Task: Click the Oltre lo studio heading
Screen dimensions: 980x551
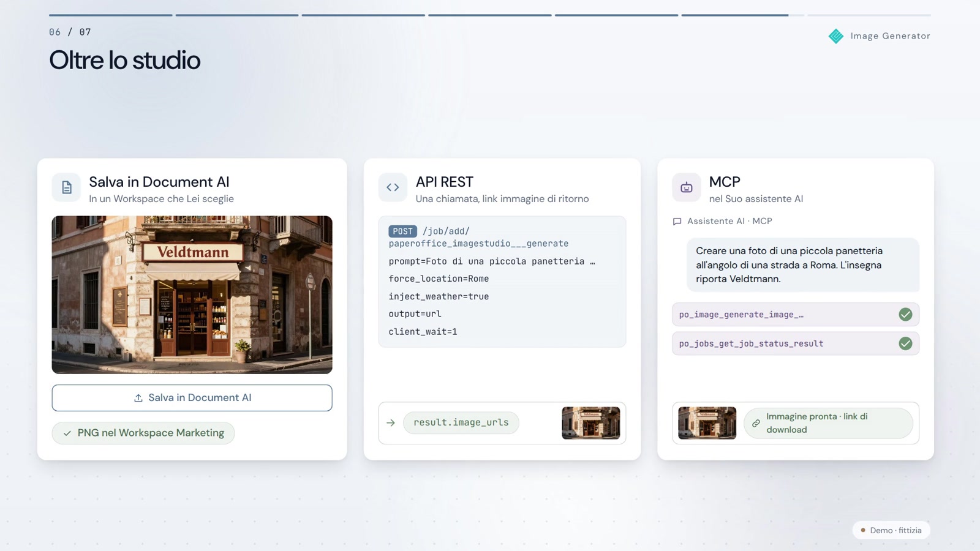Action: click(x=124, y=60)
